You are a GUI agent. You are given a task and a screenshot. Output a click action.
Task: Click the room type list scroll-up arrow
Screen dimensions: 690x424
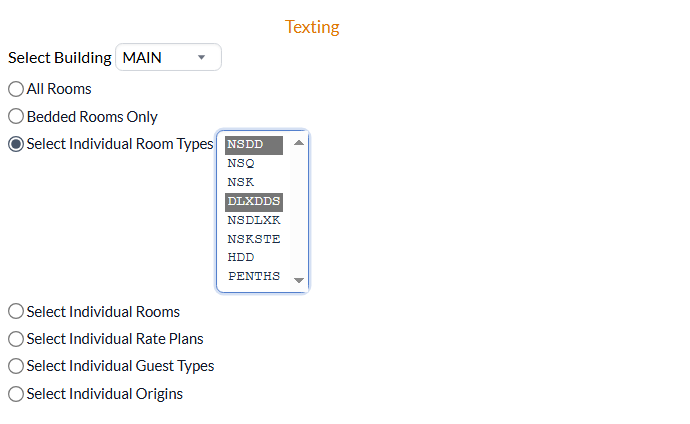[x=299, y=143]
